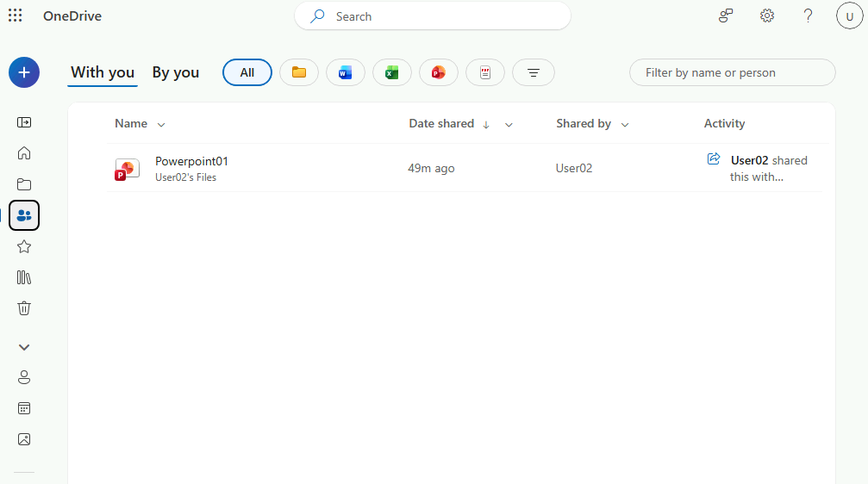
Task: Open the Media image icon
Action: tap(24, 439)
